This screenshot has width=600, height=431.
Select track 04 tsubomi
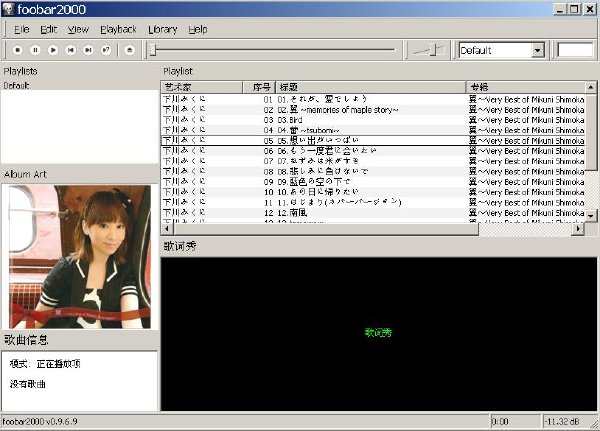(373, 130)
